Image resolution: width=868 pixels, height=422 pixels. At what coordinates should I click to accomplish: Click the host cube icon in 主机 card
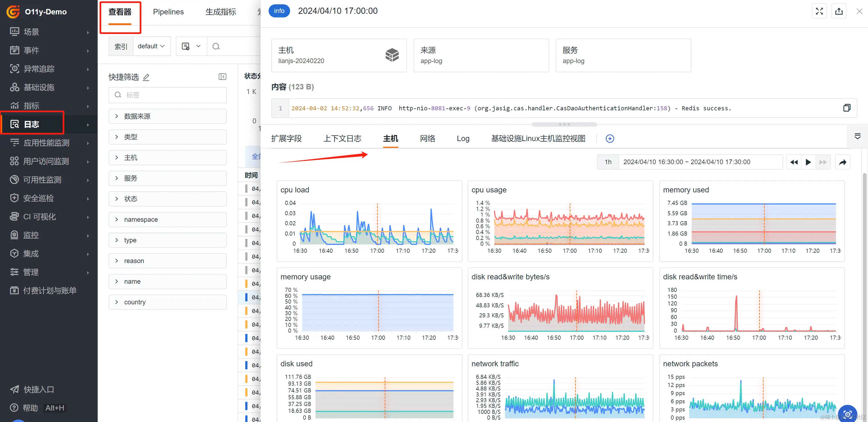point(392,55)
